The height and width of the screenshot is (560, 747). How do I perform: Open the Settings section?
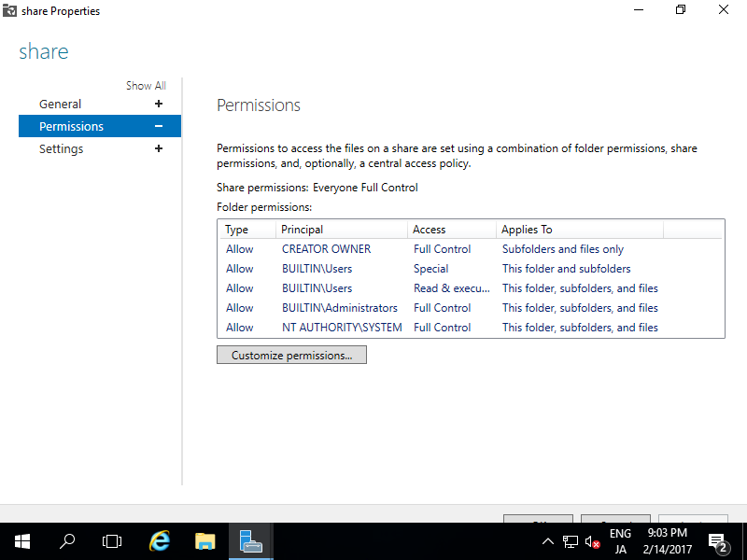click(61, 148)
